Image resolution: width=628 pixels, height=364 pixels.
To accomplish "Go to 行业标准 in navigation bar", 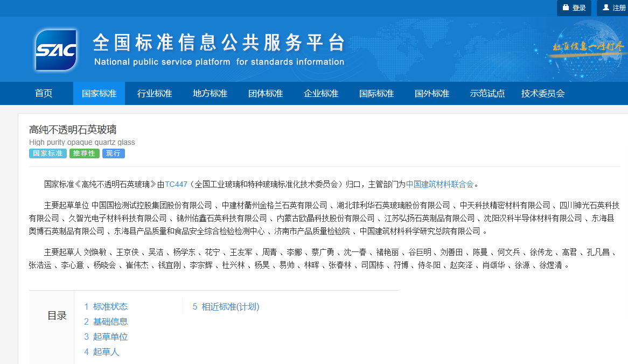I will [x=155, y=94].
